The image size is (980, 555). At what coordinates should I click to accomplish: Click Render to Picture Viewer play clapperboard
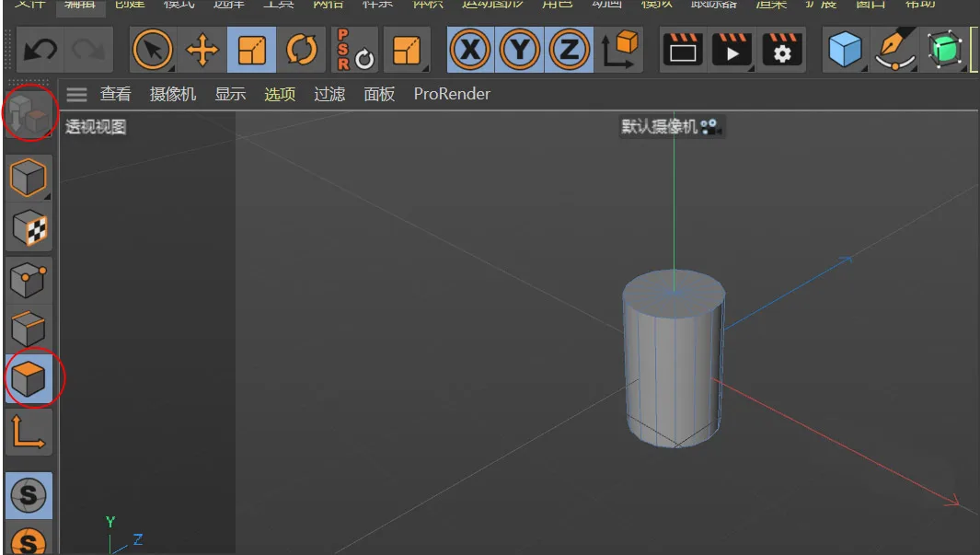732,50
